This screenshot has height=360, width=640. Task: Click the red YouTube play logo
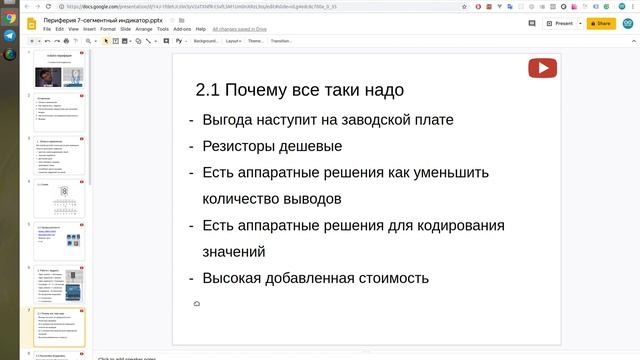point(542,68)
